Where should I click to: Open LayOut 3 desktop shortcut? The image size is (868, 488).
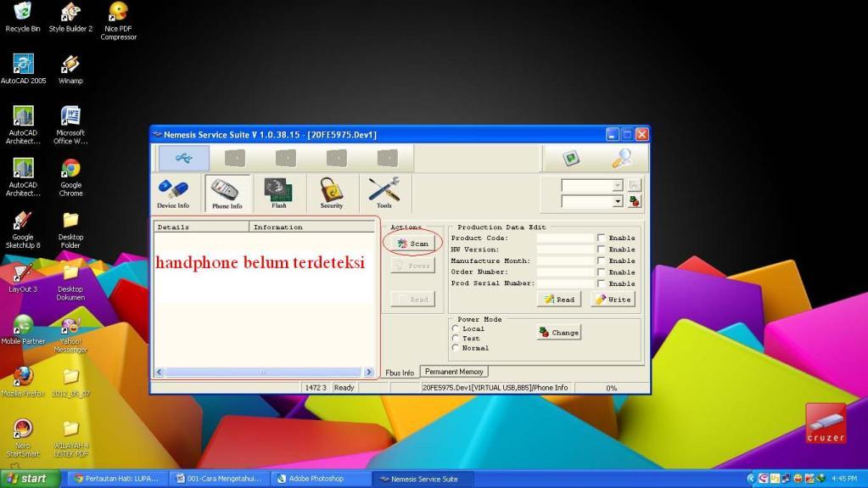[x=23, y=278]
